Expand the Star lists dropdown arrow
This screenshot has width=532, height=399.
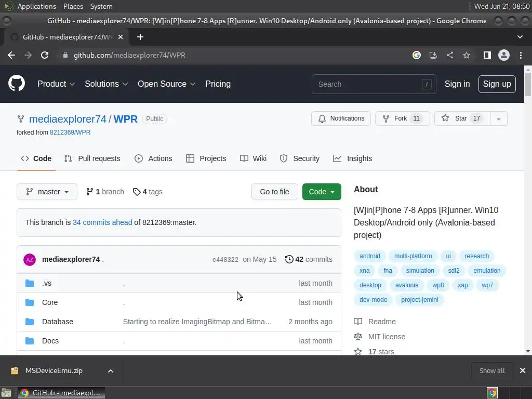pos(498,119)
